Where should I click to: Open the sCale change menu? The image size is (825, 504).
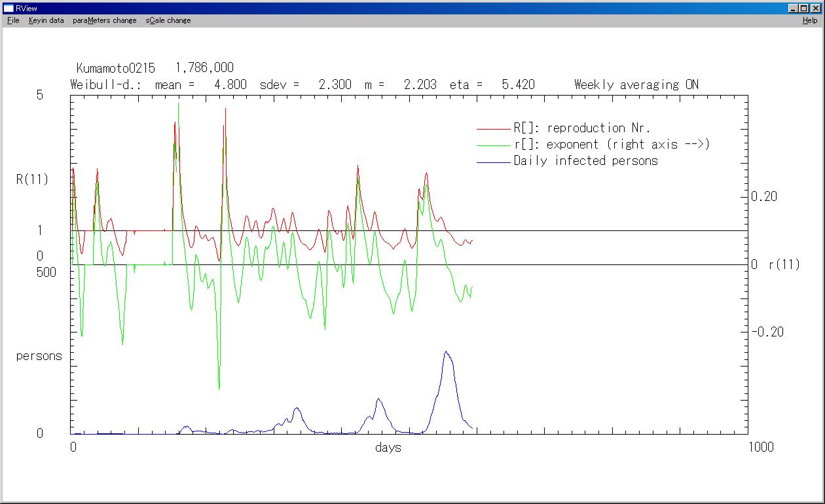click(x=168, y=20)
